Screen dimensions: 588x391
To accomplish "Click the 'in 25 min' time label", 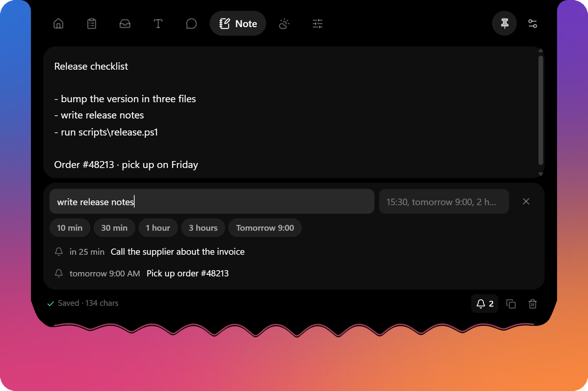I will pos(87,252).
